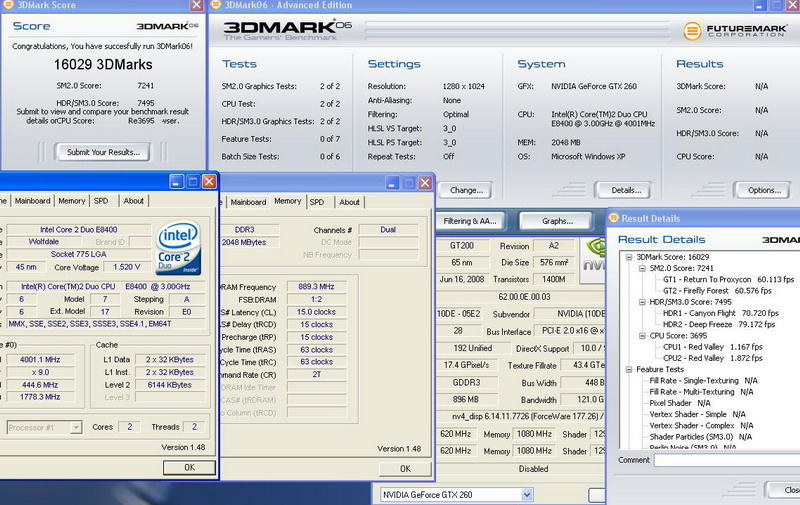Open SPD tab in CPU-Z processor window

101,201
